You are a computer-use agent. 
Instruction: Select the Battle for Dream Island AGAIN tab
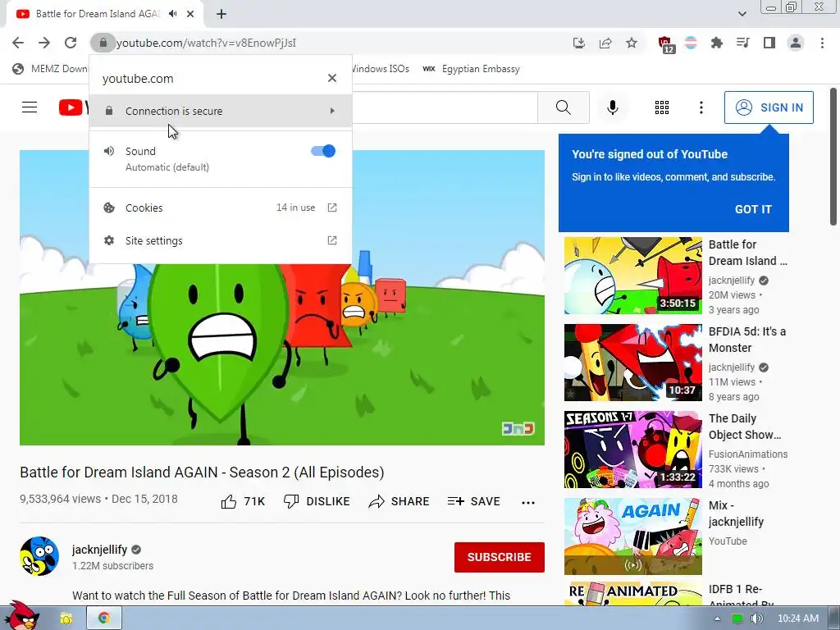(98, 14)
